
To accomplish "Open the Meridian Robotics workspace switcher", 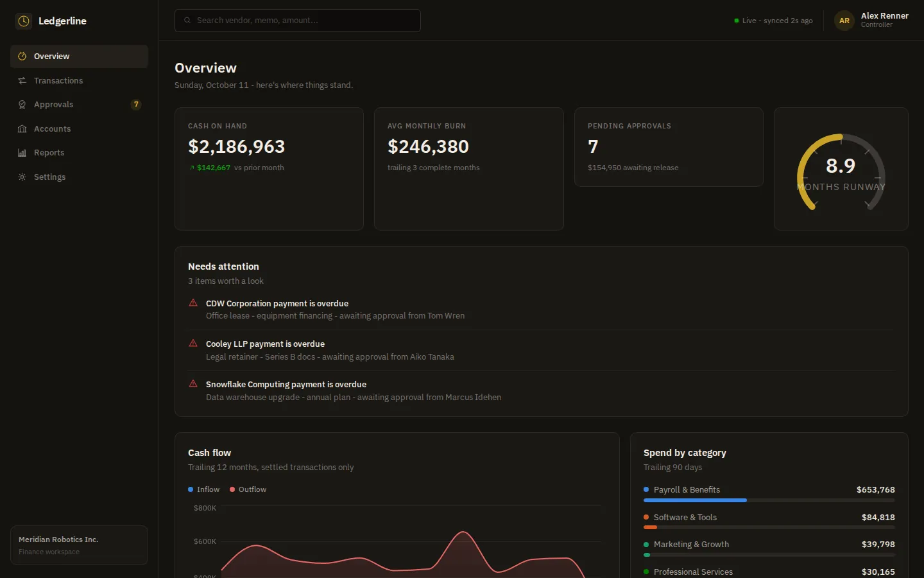I will click(x=79, y=545).
